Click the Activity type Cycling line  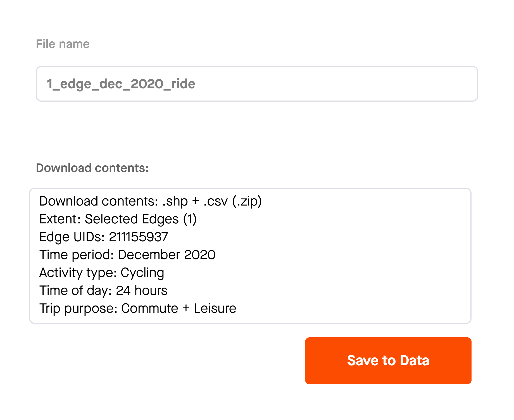[x=102, y=273]
